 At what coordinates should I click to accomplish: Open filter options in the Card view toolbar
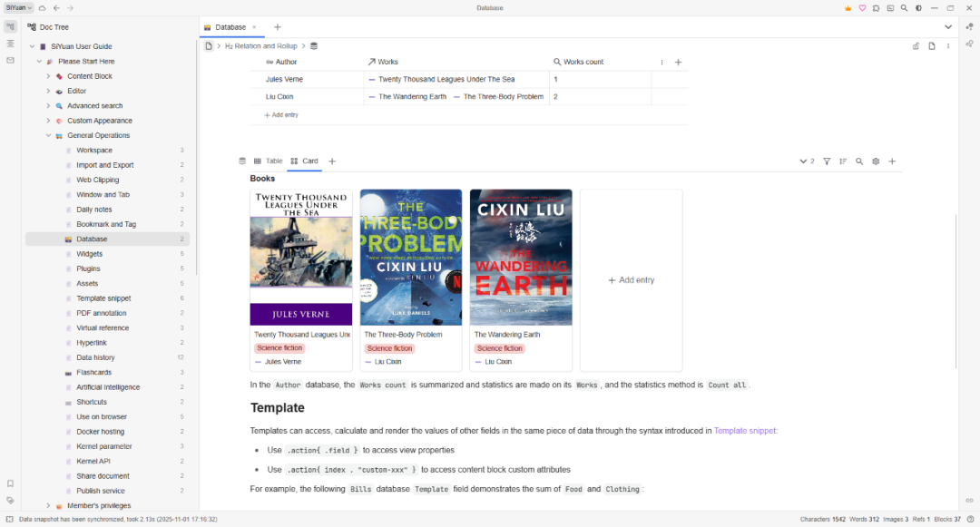pyautogui.click(x=827, y=161)
